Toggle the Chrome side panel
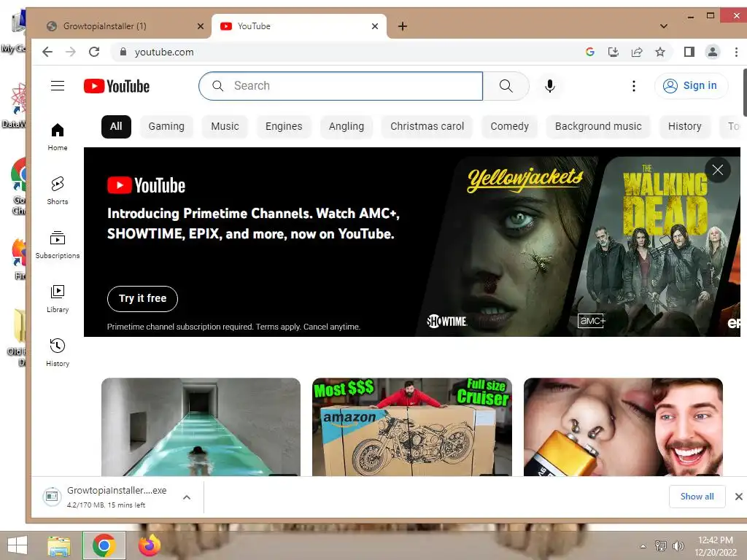This screenshot has height=560, width=747. 689,52
